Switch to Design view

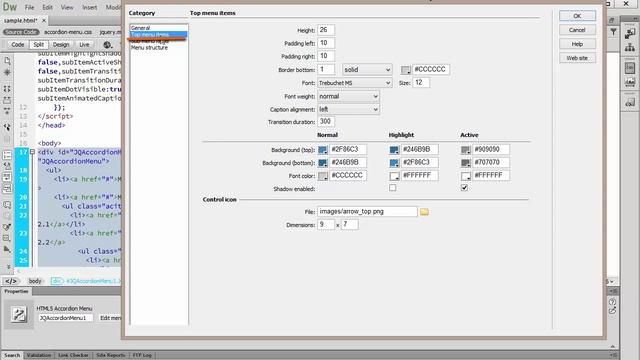click(61, 44)
